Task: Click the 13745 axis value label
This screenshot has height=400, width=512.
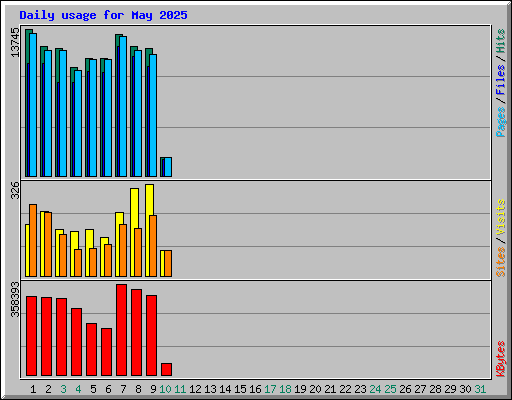Action: point(15,42)
